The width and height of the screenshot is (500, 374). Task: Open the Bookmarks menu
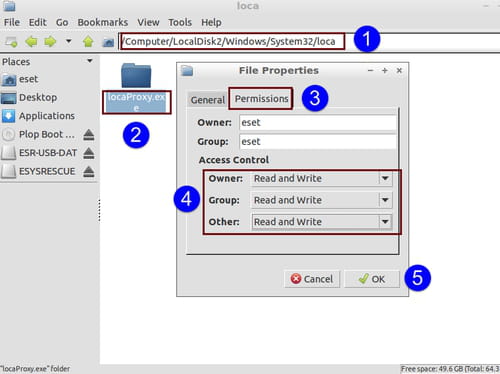click(103, 22)
